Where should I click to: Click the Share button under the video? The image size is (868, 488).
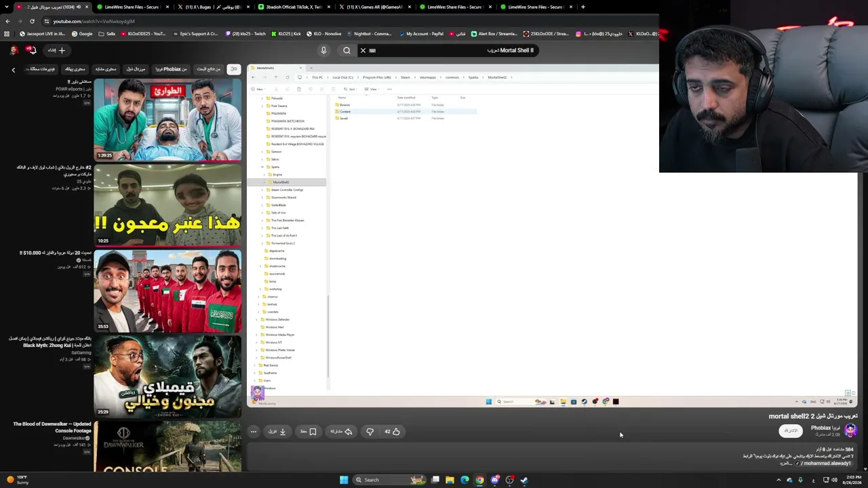pos(341,431)
